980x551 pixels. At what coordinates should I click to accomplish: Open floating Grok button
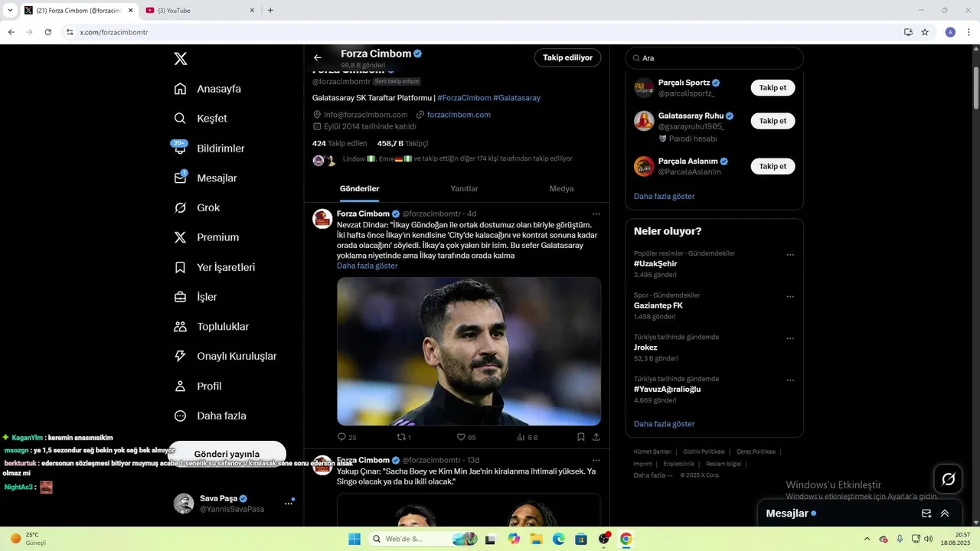coord(948,479)
